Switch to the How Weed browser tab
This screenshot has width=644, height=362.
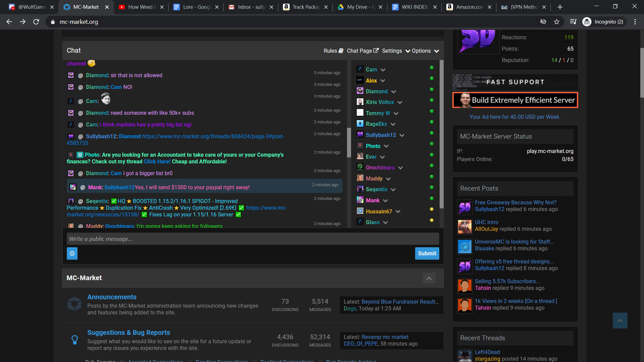(x=141, y=7)
